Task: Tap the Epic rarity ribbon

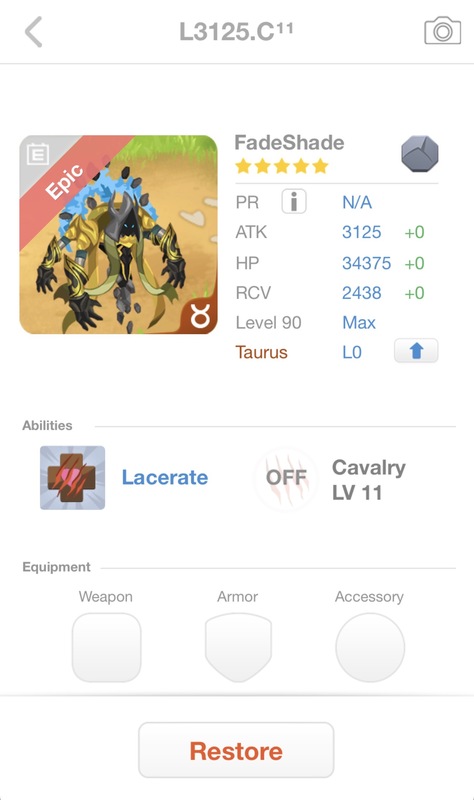Action: click(x=64, y=181)
